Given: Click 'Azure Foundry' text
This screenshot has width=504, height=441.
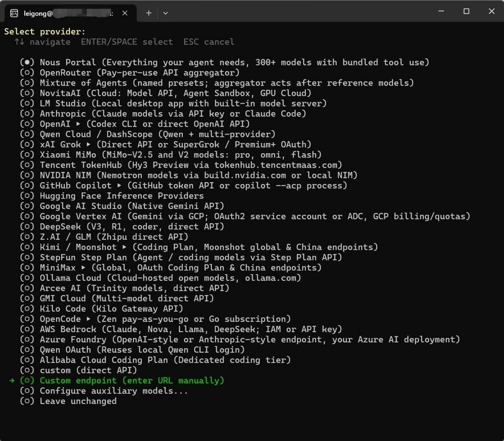Looking at the screenshot, I should coord(73,340).
